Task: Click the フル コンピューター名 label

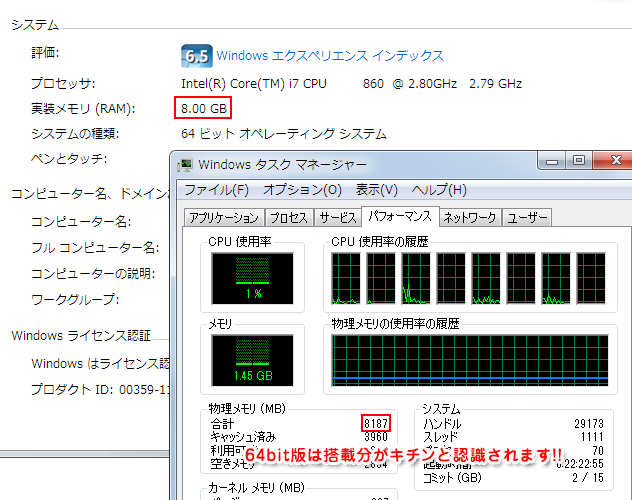Action: pos(95,247)
